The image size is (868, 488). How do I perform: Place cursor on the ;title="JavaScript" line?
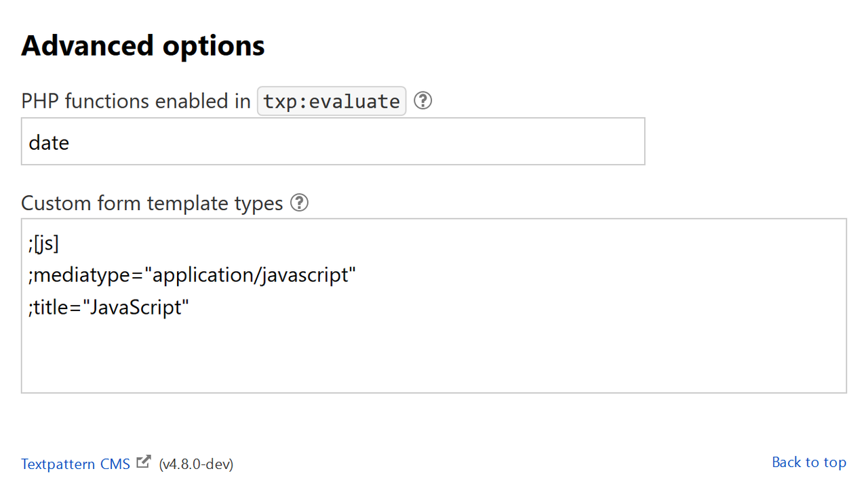pyautogui.click(x=108, y=307)
